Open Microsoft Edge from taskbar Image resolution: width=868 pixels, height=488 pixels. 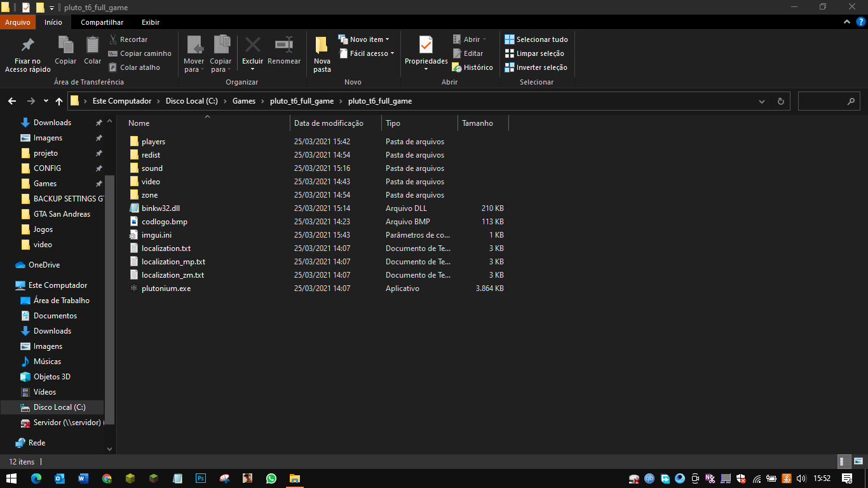36,478
